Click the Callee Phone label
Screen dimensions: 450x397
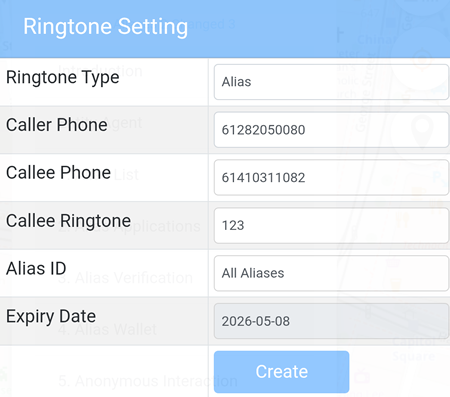[58, 173]
